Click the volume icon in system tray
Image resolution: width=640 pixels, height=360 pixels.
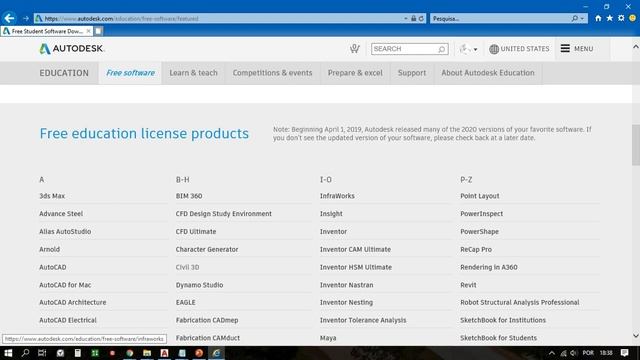573,353
